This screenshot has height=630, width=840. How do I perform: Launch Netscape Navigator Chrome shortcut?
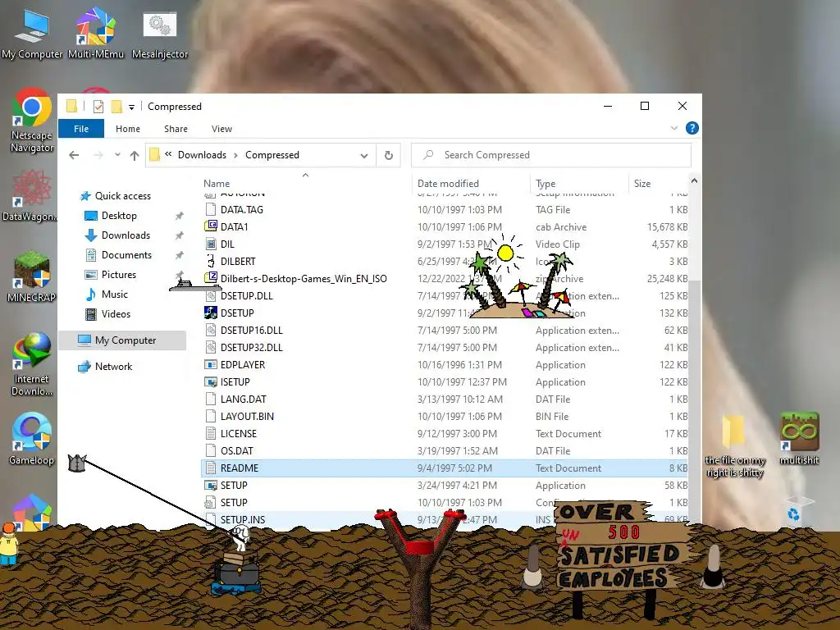click(x=32, y=121)
